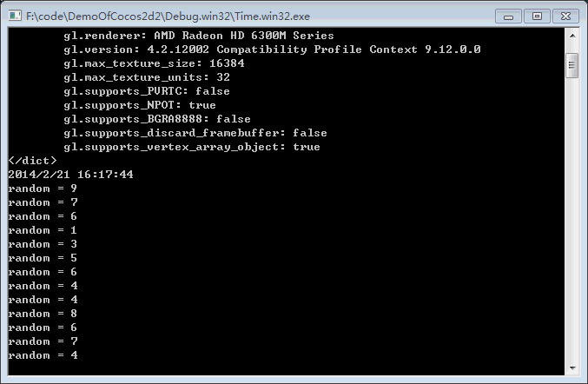Click the gl.supports_vertex_array_object line
Viewport: 588px width, 384px height.
click(x=192, y=147)
